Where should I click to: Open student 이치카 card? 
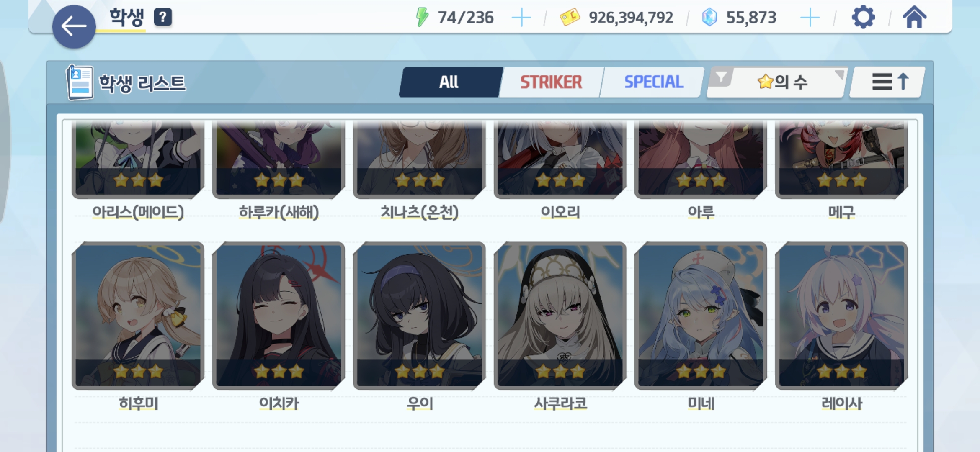pos(279,316)
